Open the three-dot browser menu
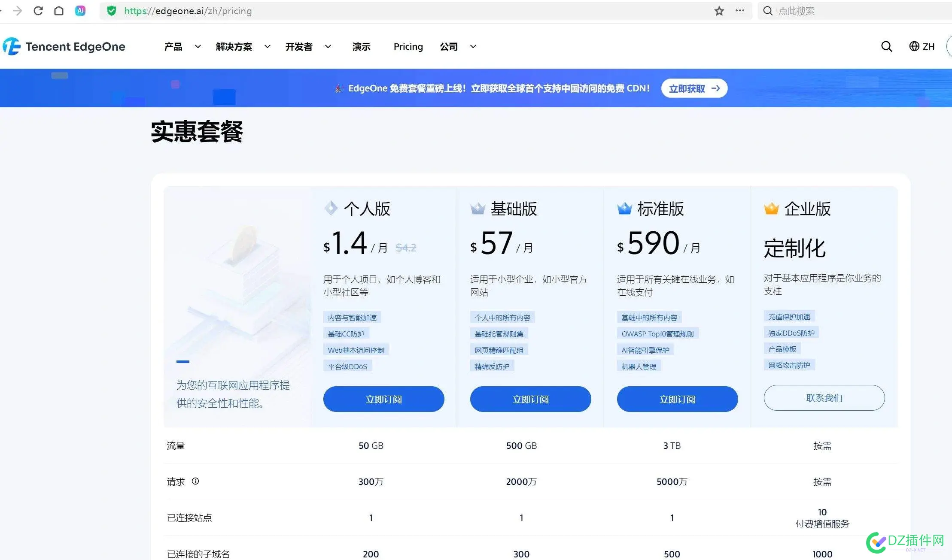 click(x=740, y=11)
